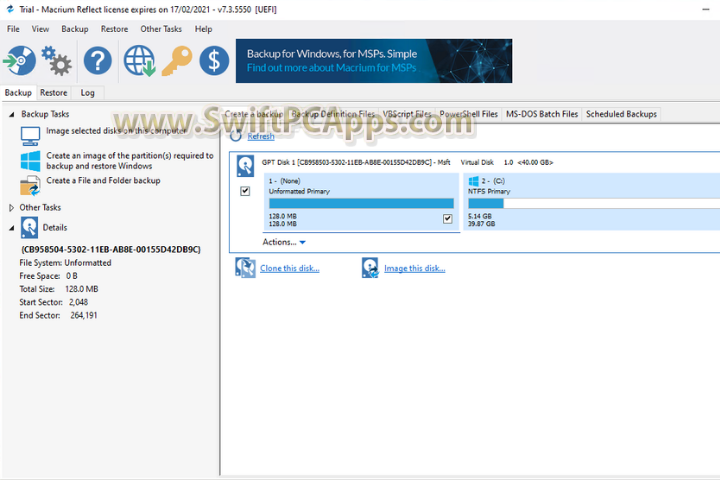Expand the Other Tasks section

11,208
